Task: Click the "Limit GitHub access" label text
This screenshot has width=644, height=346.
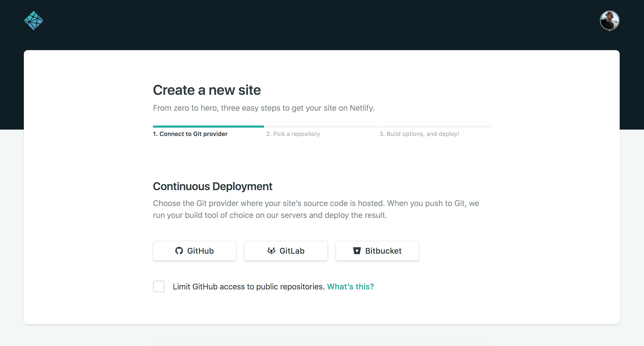Action: pyautogui.click(x=249, y=287)
